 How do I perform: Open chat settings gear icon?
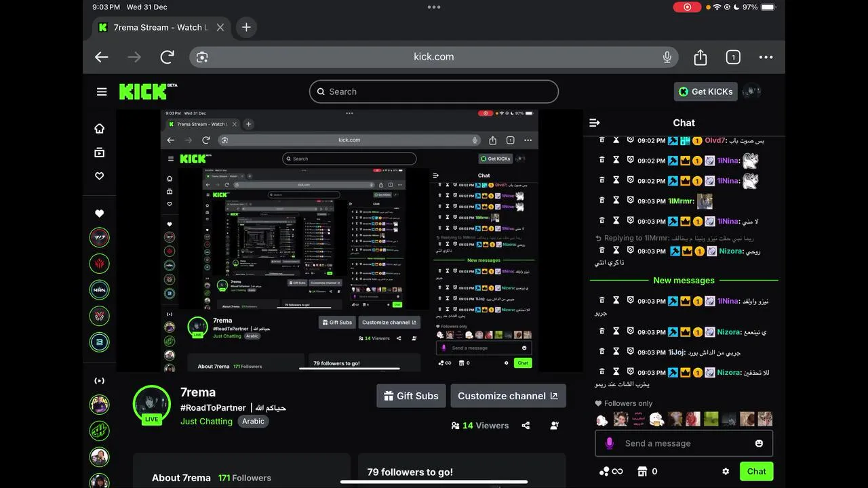pyautogui.click(x=726, y=471)
